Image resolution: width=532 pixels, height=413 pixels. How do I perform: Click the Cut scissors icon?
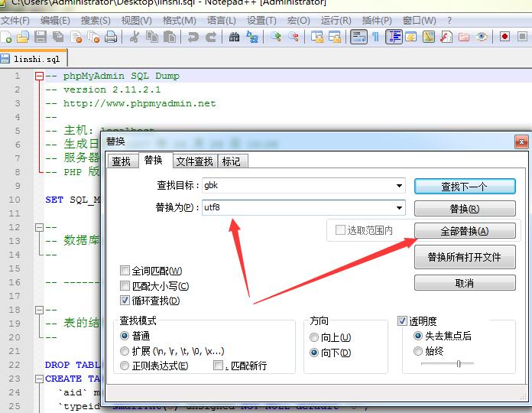tap(135, 37)
